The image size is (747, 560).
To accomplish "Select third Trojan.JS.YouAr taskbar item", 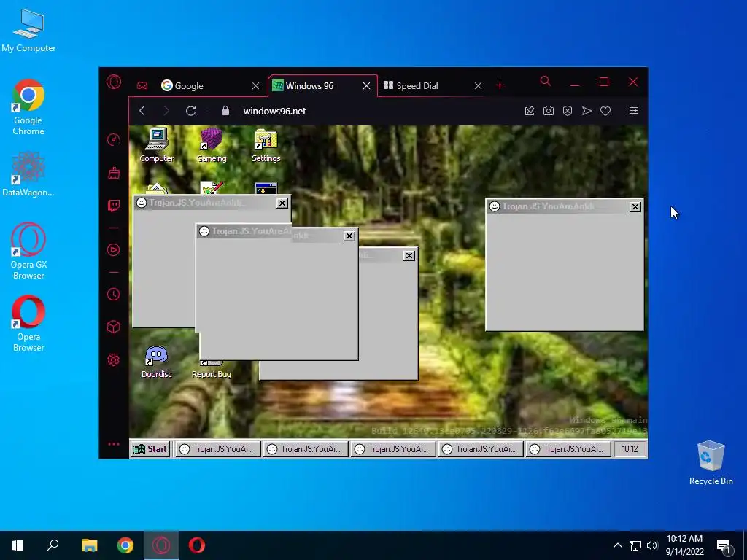I will tap(393, 449).
